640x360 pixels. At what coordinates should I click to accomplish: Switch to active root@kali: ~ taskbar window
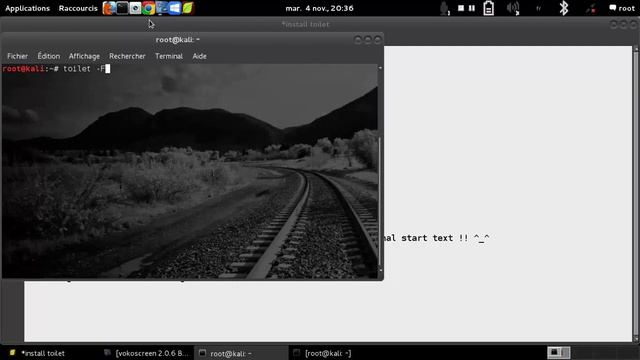coord(240,353)
